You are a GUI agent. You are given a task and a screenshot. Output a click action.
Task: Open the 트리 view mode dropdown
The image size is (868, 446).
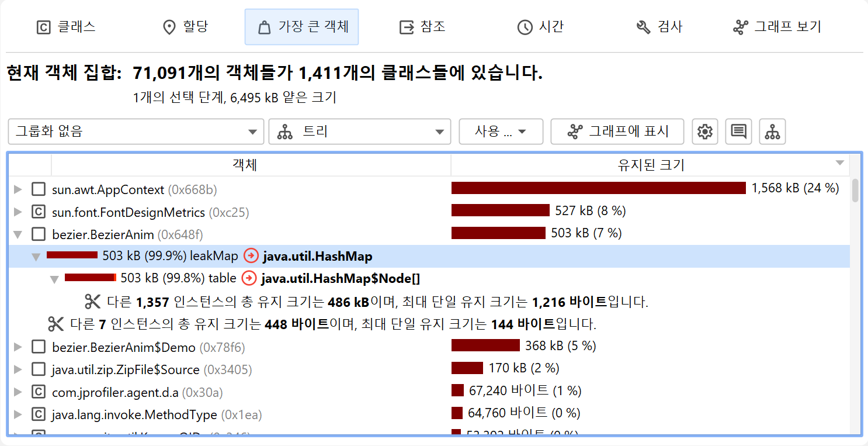click(x=359, y=132)
